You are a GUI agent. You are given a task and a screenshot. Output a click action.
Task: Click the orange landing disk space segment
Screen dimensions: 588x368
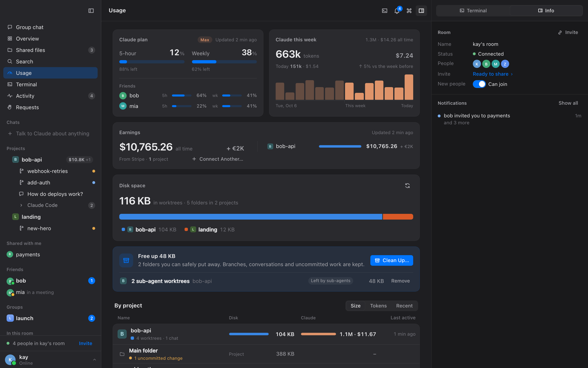click(x=398, y=217)
